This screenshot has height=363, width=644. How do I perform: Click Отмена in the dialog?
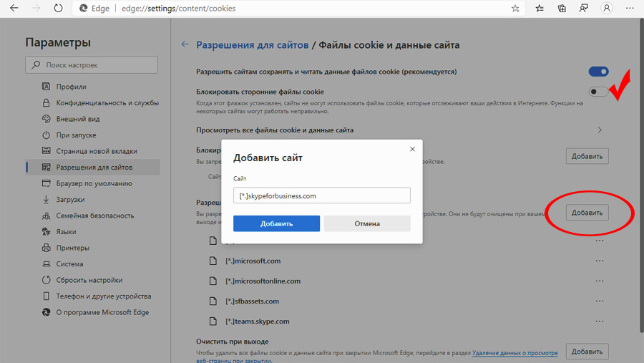(367, 223)
